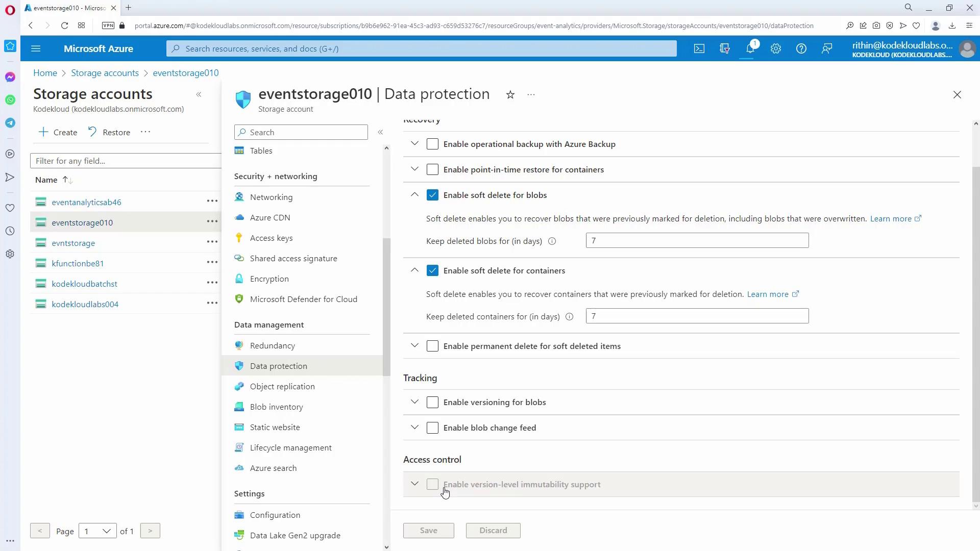The height and width of the screenshot is (551, 980).
Task: Open the kodekloudlabs004 storage account link
Action: click(85, 304)
